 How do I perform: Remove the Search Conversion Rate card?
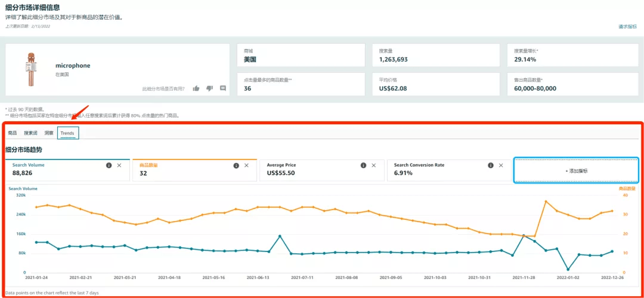pyautogui.click(x=501, y=165)
